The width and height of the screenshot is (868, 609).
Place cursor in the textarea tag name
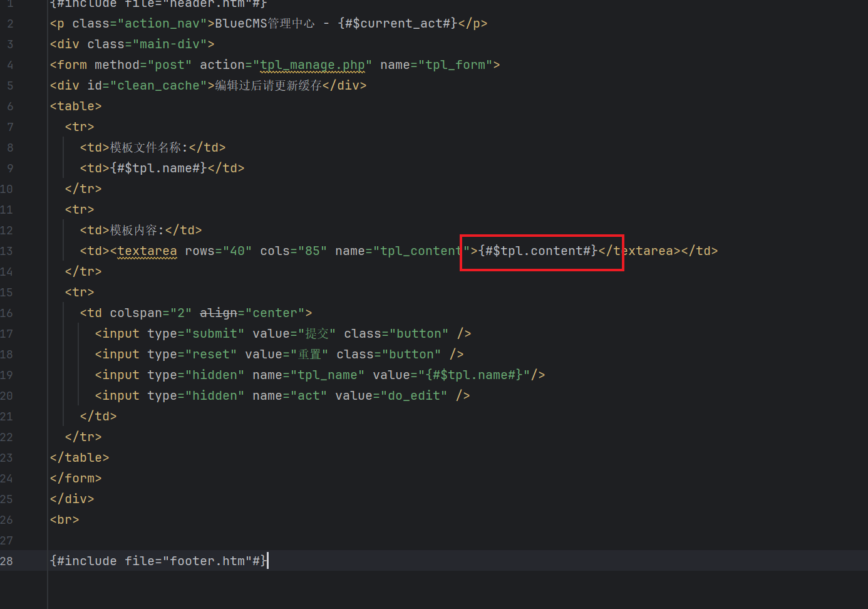(147, 251)
